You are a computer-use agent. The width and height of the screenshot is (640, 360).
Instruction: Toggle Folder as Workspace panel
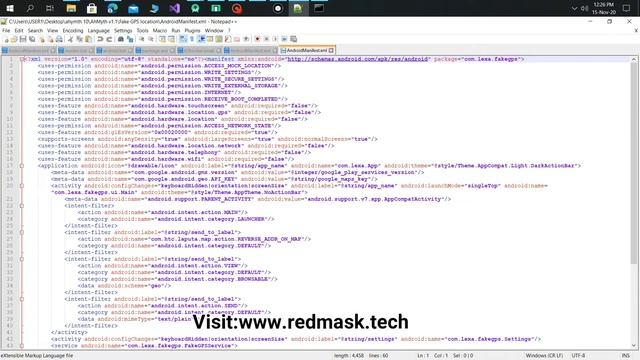tap(237, 39)
